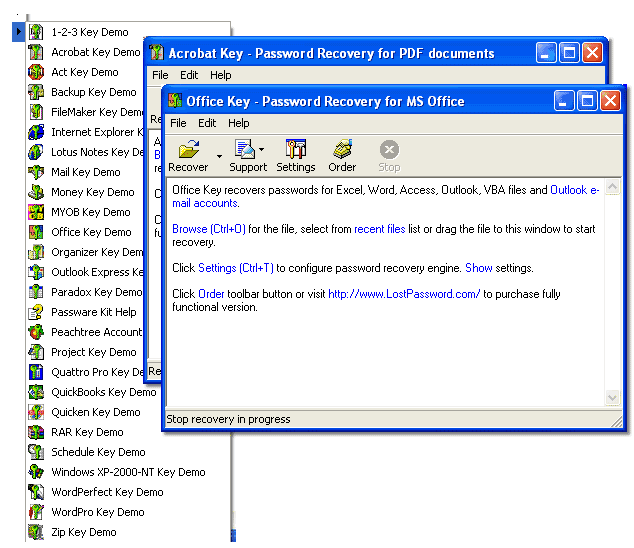Open the Edit menu in Acrobat Key window
Image resolution: width=634 pixels, height=548 pixels.
coord(189,75)
